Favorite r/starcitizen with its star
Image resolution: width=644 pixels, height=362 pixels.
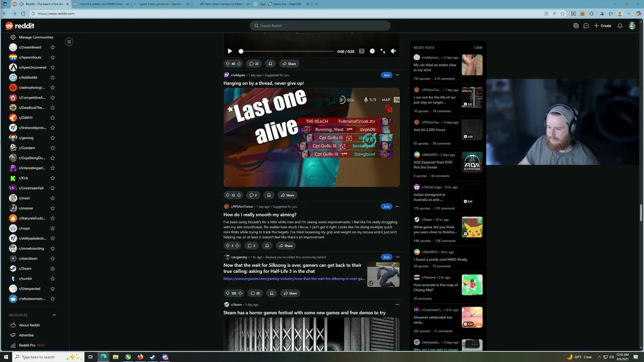[x=52, y=258]
